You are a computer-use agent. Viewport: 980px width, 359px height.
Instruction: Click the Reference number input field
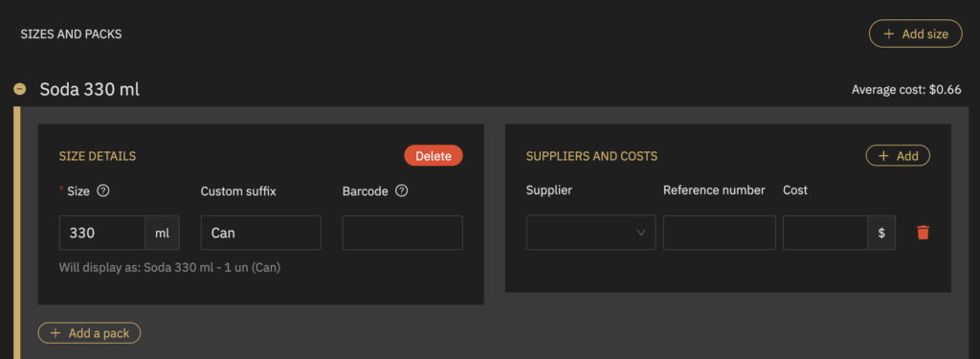720,233
